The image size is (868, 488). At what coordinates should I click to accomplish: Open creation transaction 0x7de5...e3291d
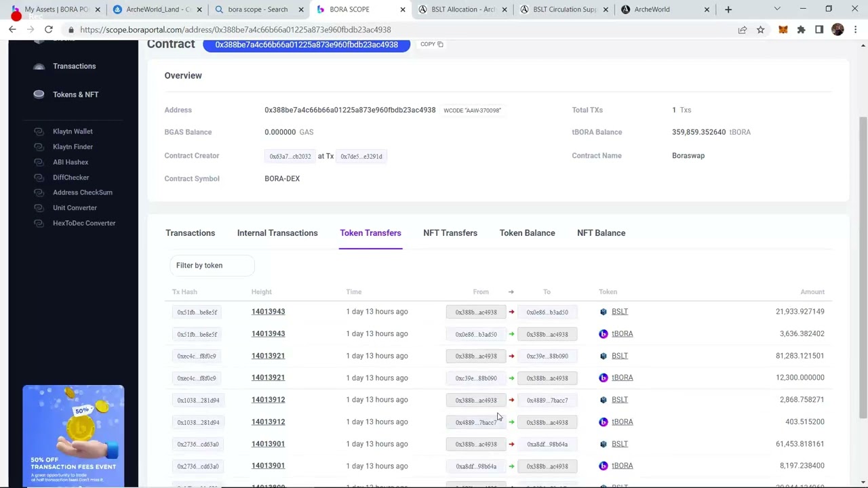[361, 157]
